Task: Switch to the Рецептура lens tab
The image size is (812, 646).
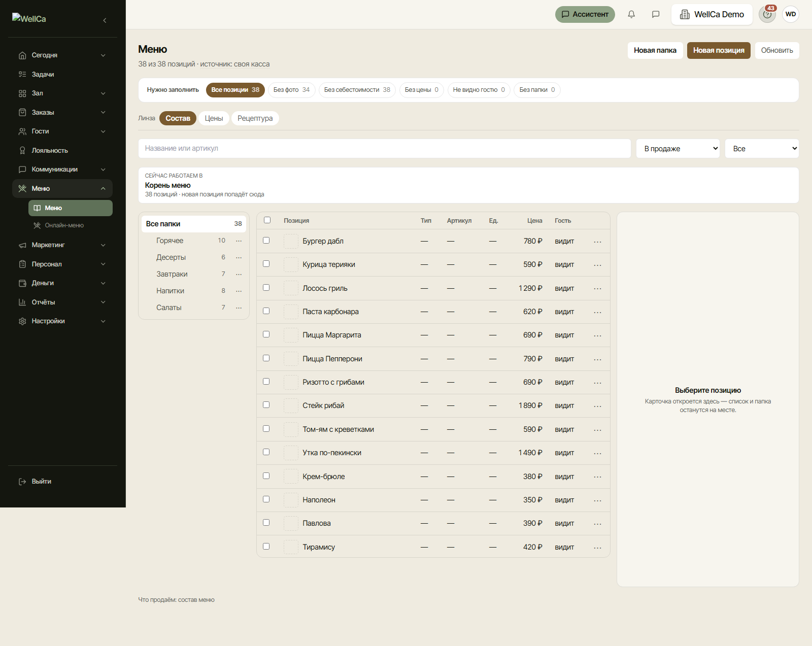Action: pos(255,118)
